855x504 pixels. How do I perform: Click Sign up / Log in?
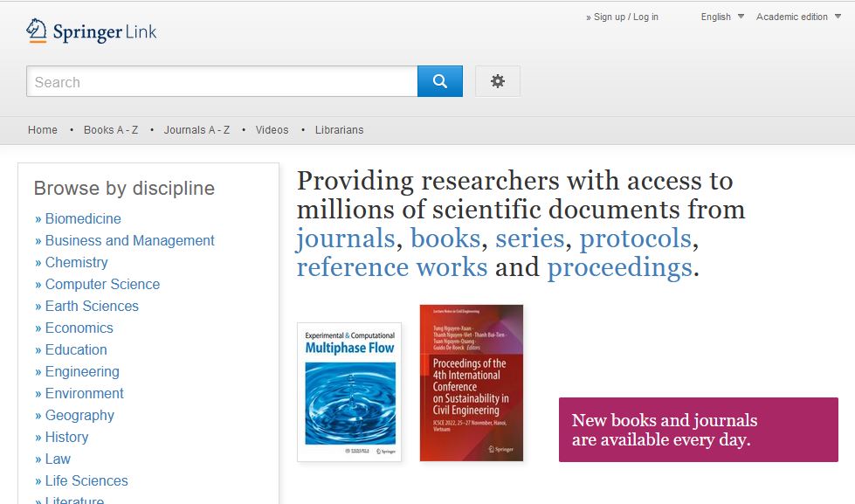pyautogui.click(x=622, y=17)
